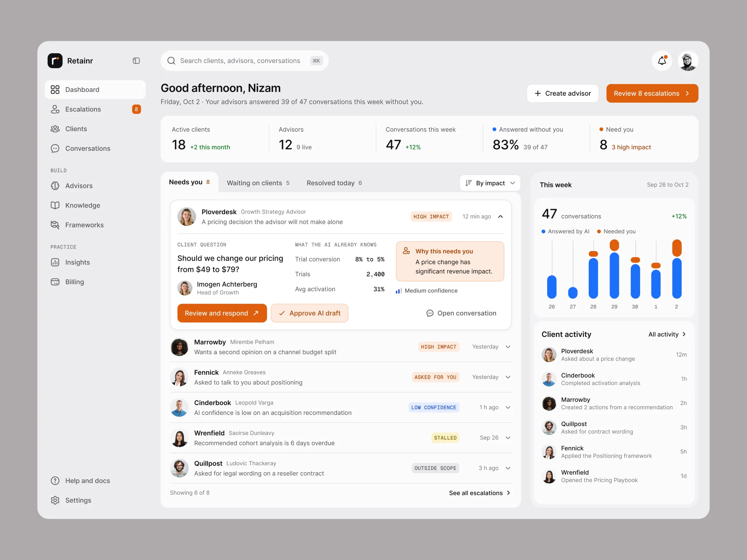Click the STALLED tag on Wrenfield
The width and height of the screenshot is (747, 560).
coord(445,438)
